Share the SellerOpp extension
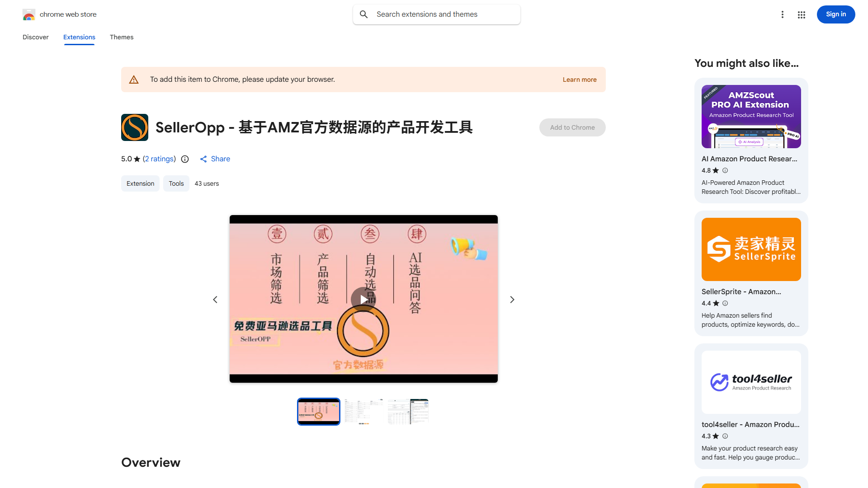The image size is (868, 488). pos(215,159)
